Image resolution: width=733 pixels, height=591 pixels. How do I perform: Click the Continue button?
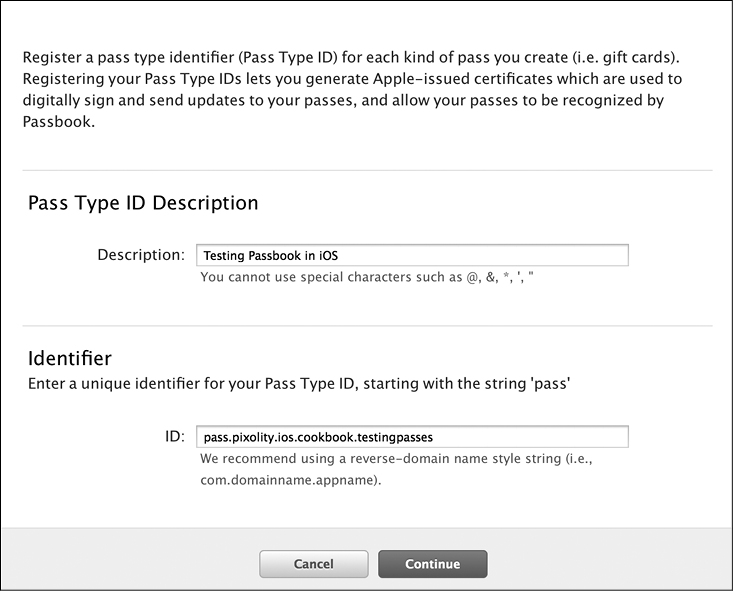pos(432,564)
